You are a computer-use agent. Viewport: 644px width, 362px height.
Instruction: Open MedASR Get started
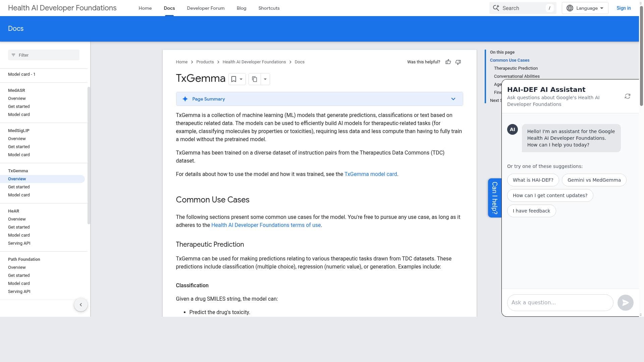click(19, 107)
